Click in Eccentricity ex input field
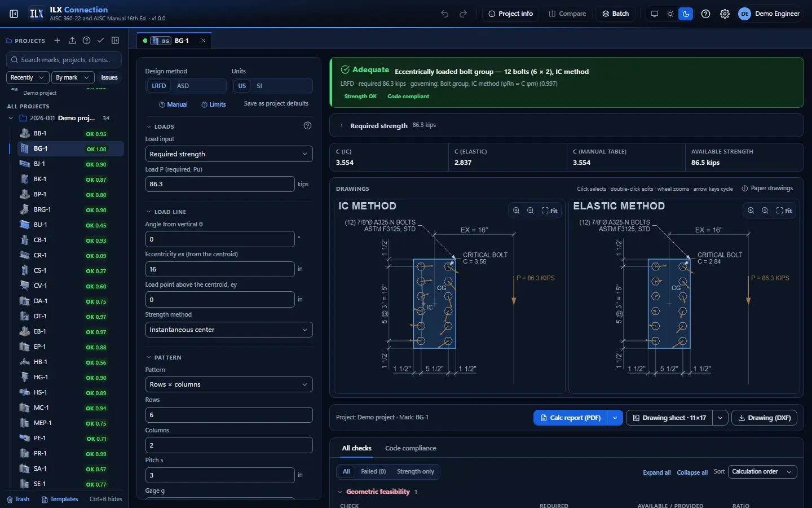Viewport: 812px width, 508px height. tap(220, 269)
